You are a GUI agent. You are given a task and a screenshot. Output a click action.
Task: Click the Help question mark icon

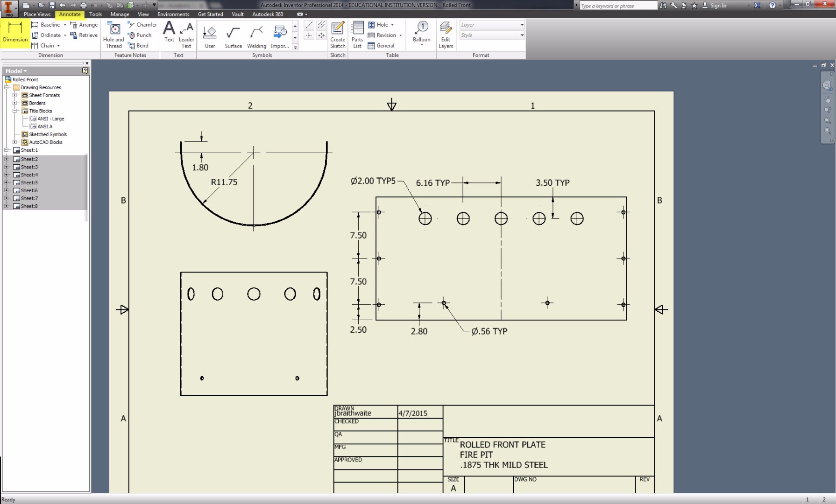click(x=772, y=6)
